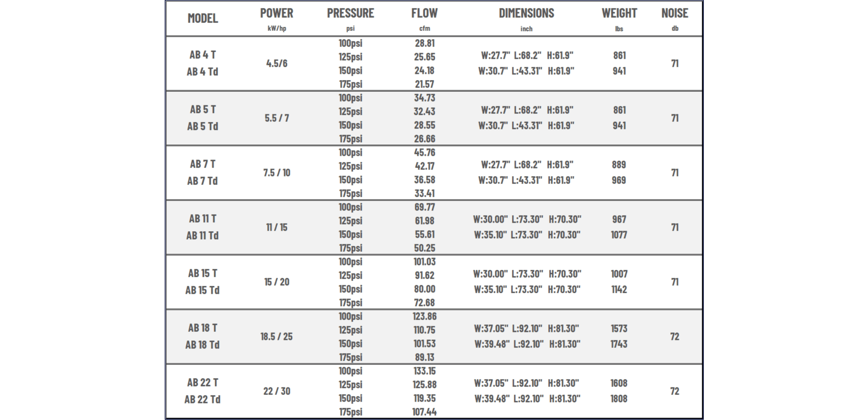Click the NOISE db column header

click(675, 19)
